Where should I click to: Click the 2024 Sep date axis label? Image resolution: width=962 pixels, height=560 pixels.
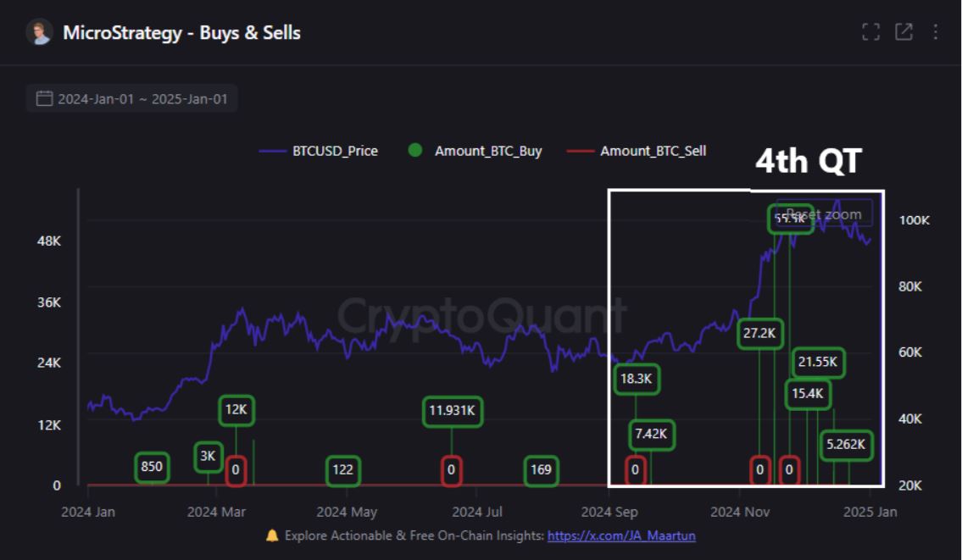(x=610, y=513)
